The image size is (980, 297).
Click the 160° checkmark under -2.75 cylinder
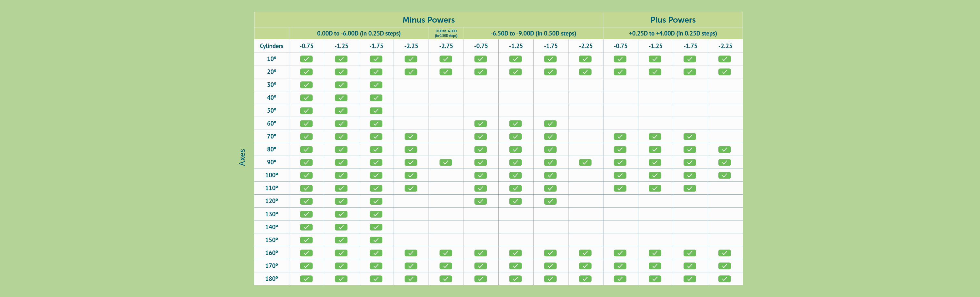(445, 253)
